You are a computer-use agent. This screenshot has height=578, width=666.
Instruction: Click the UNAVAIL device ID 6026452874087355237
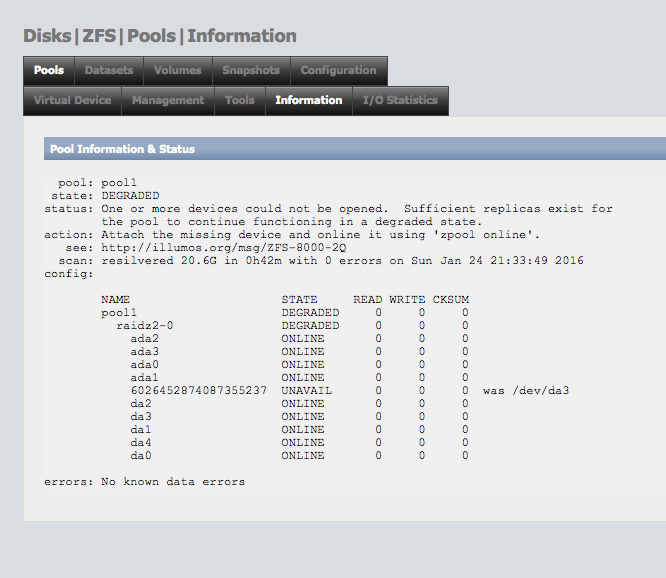tap(199, 390)
